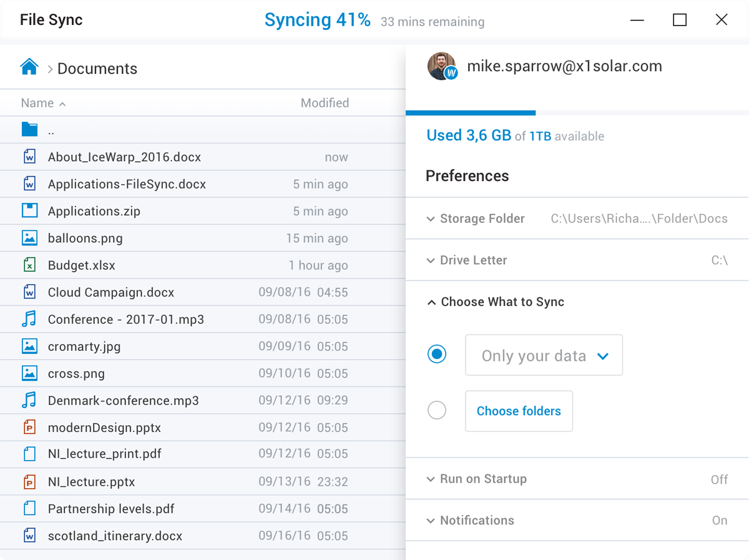The image size is (749, 560).
Task: Click the user profile avatar
Action: tap(442, 66)
